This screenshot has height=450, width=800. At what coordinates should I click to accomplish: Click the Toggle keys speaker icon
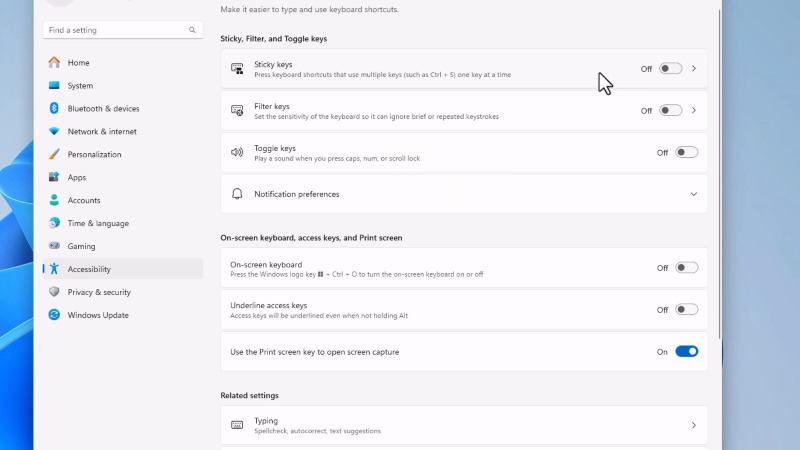pos(237,152)
